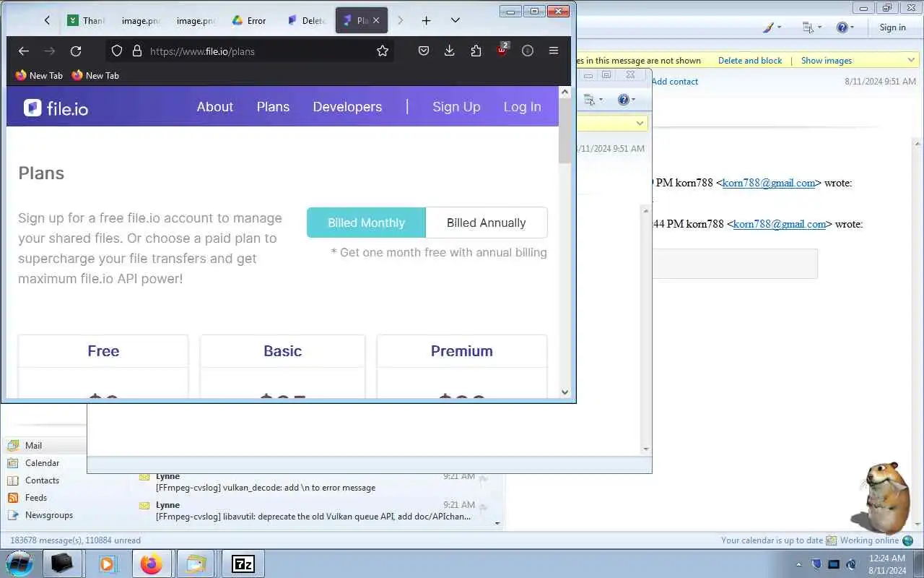Click the site security padlock icon
Viewport: 924px width, 578px height.
pos(137,51)
